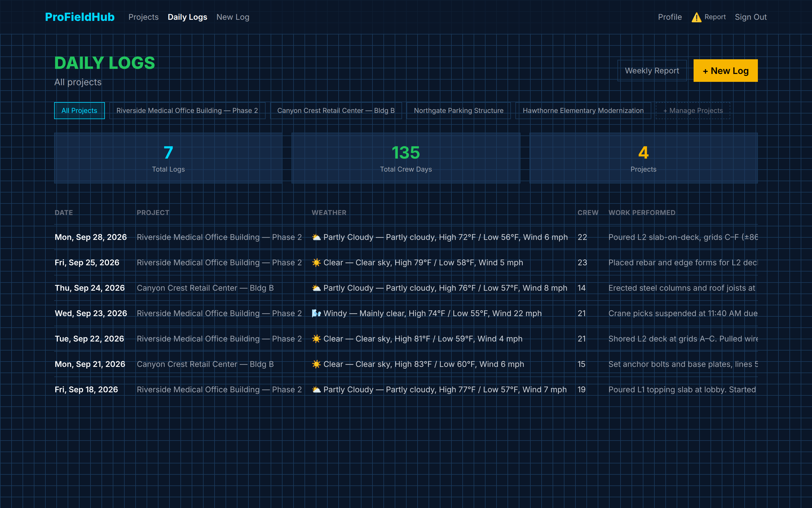
Task: Open New Log in the top navigation
Action: click(x=233, y=17)
